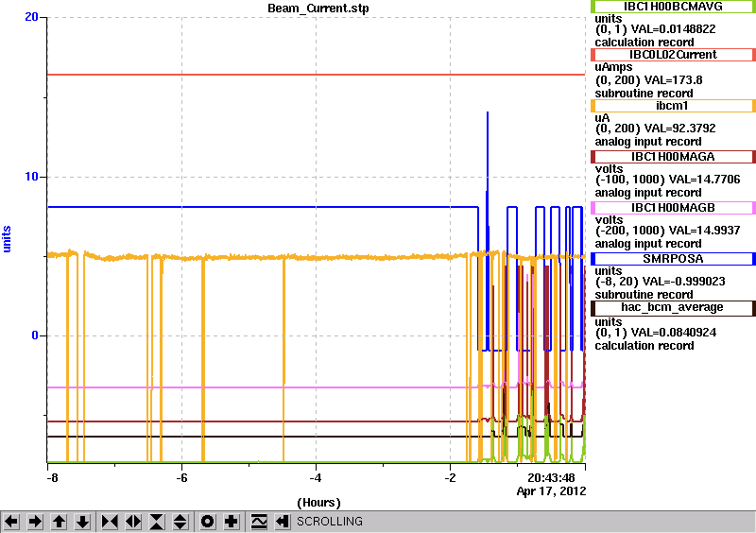Select the hac_bcm_average legend entry
This screenshot has width=756, height=533.
click(x=673, y=308)
